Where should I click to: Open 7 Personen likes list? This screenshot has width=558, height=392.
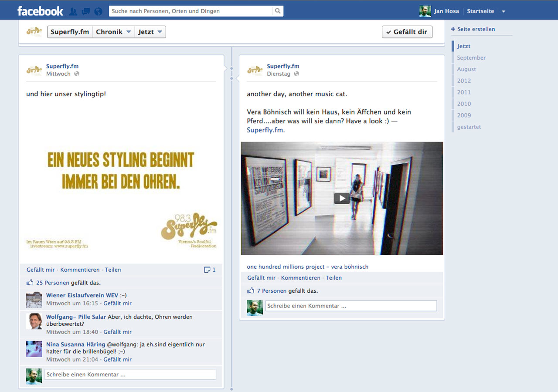[x=272, y=291]
